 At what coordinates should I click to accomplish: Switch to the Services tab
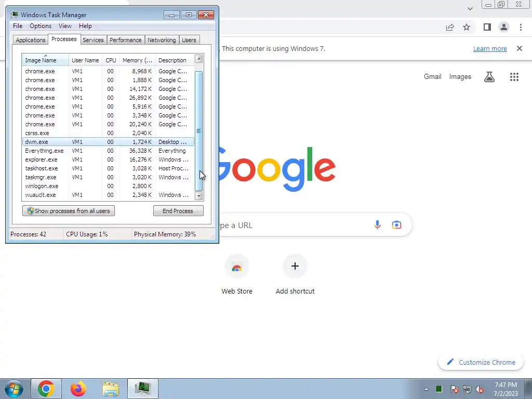(93, 40)
